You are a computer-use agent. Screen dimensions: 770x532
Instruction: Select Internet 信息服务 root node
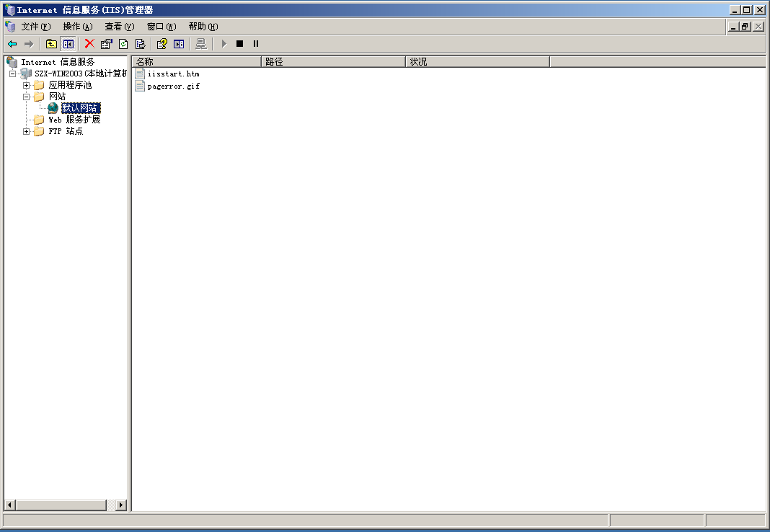[58, 62]
